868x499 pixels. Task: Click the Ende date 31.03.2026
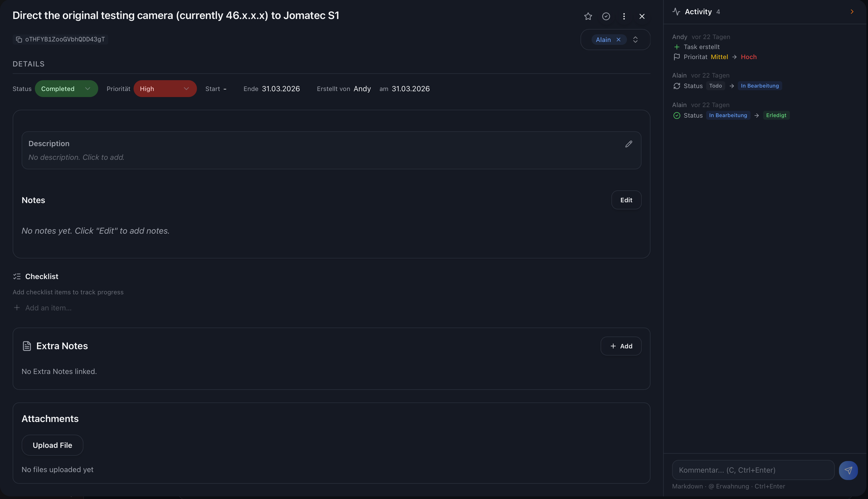[281, 89]
